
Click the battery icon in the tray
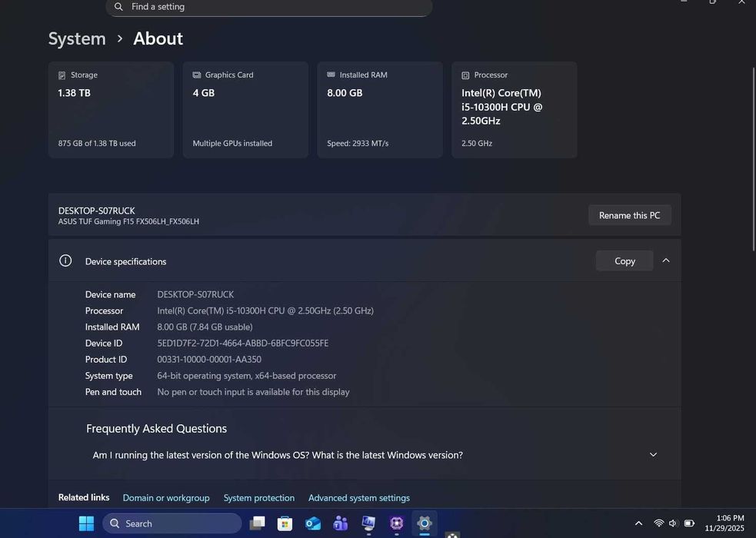[x=689, y=523]
